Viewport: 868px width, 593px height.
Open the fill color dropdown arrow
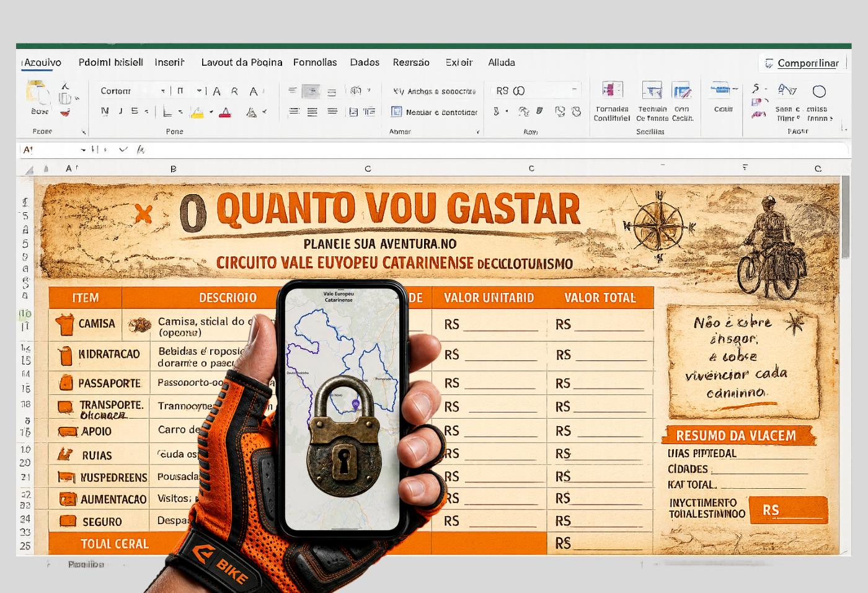pyautogui.click(x=211, y=112)
